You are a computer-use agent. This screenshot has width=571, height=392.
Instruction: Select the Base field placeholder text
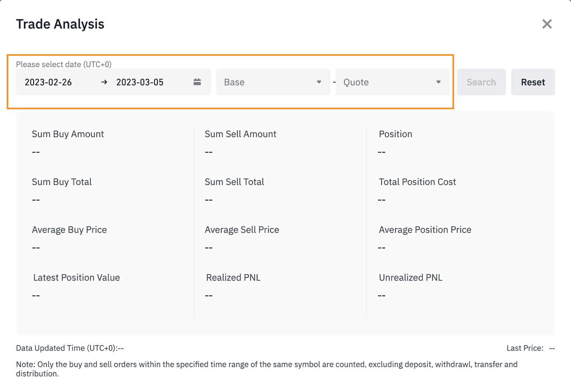tap(234, 82)
